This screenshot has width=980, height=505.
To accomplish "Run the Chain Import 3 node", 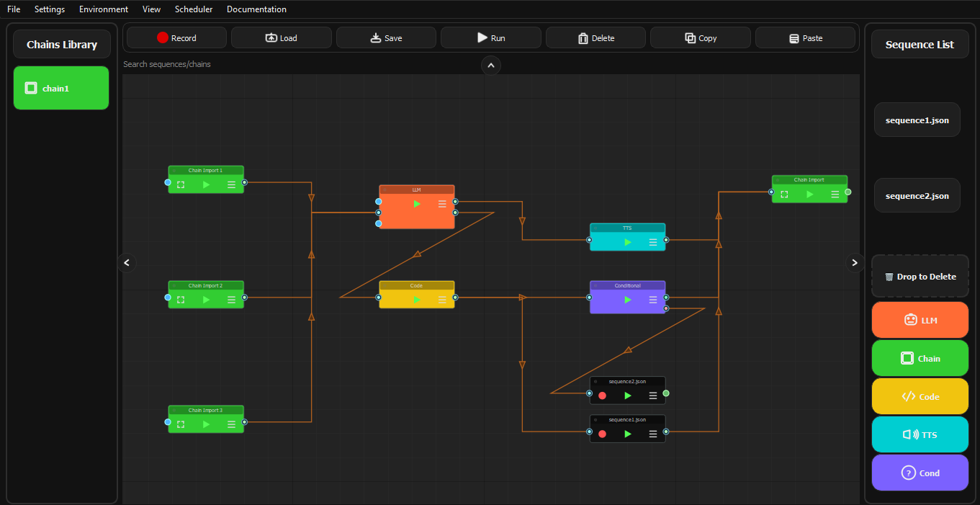I will click(205, 424).
